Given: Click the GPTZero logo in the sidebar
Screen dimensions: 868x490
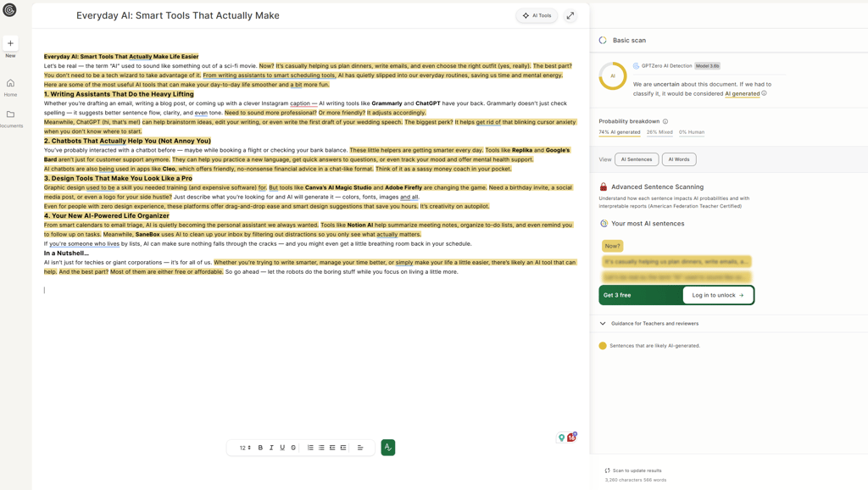Looking at the screenshot, I should coord(9,10).
